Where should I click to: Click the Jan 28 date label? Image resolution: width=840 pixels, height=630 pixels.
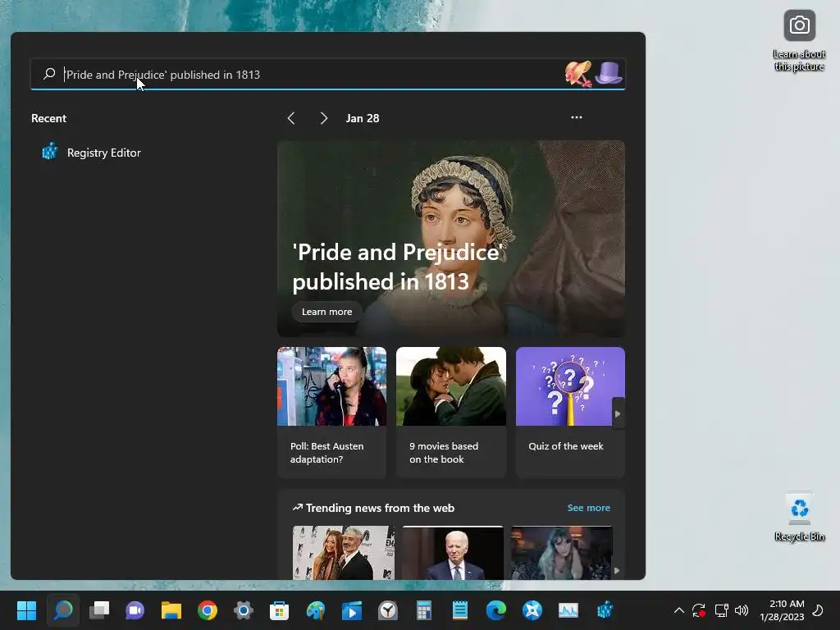pyautogui.click(x=363, y=118)
